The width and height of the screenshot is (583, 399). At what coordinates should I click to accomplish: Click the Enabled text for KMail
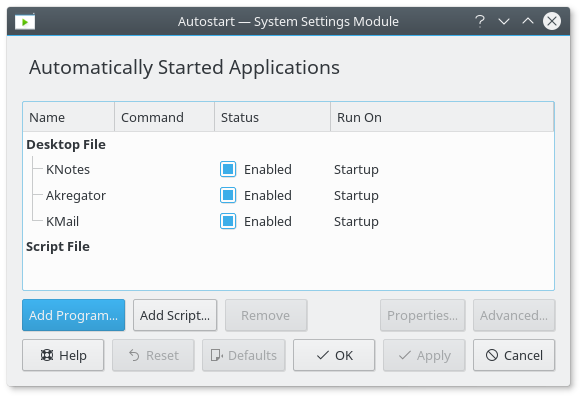click(268, 222)
